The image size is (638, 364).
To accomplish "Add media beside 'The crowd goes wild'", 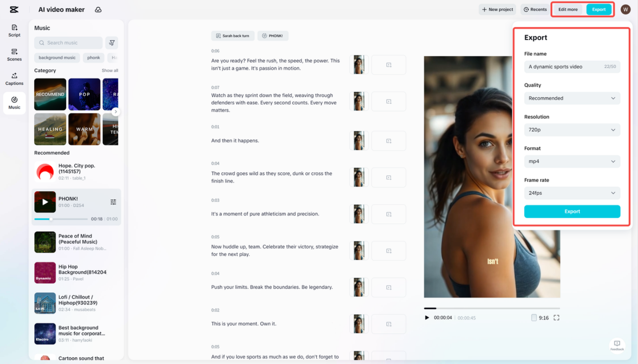I will [388, 178].
